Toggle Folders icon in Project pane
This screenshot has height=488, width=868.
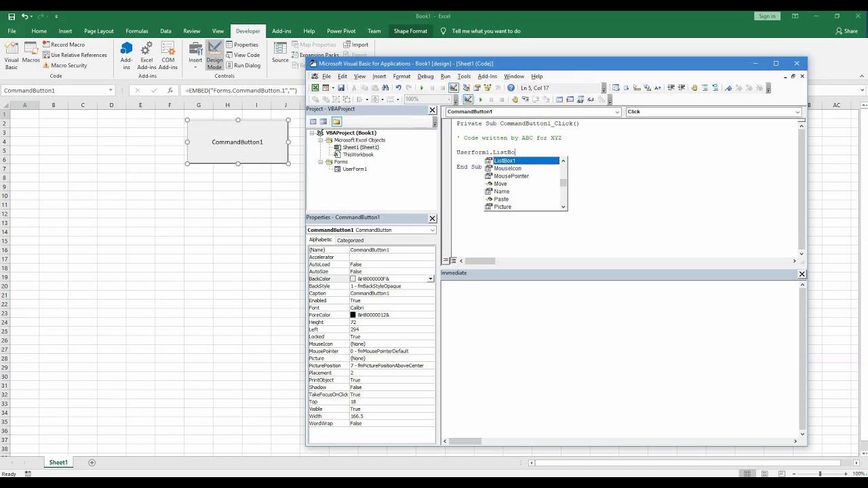tap(336, 122)
